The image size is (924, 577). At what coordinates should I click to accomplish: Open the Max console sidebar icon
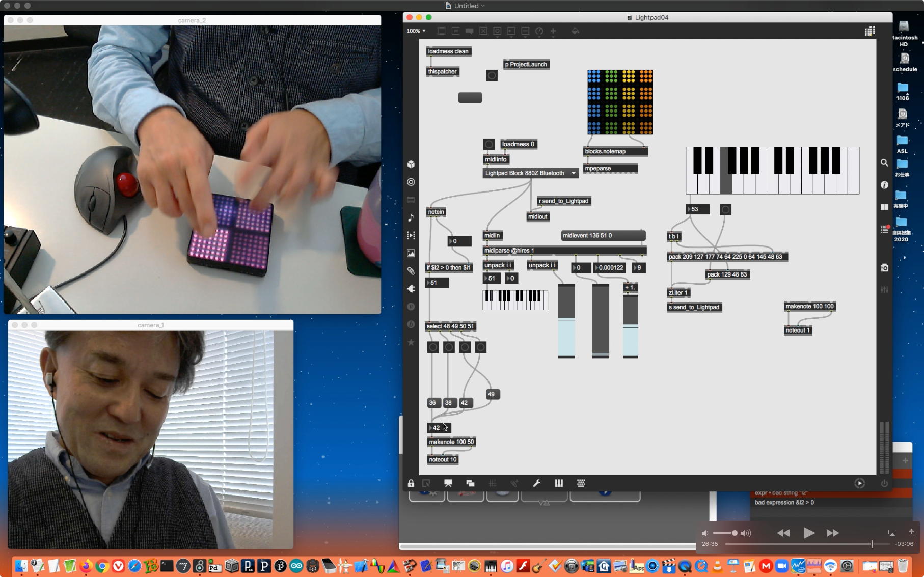click(x=885, y=229)
